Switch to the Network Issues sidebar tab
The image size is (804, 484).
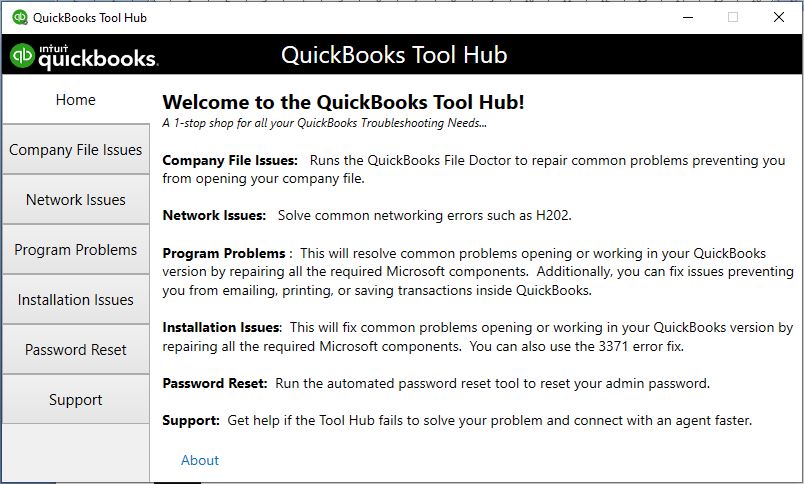coord(76,200)
